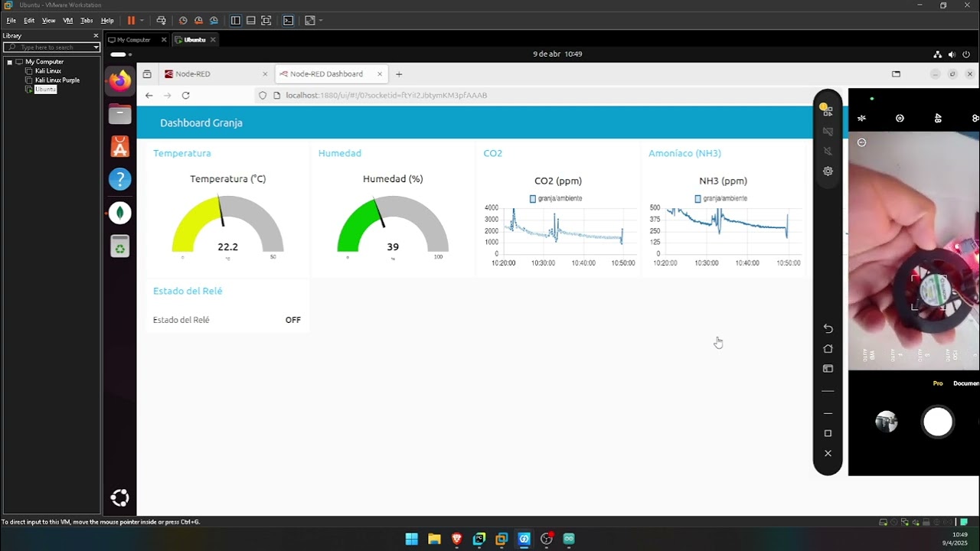
Task: Click the Estado del Relé OFF value
Action: pyautogui.click(x=293, y=320)
